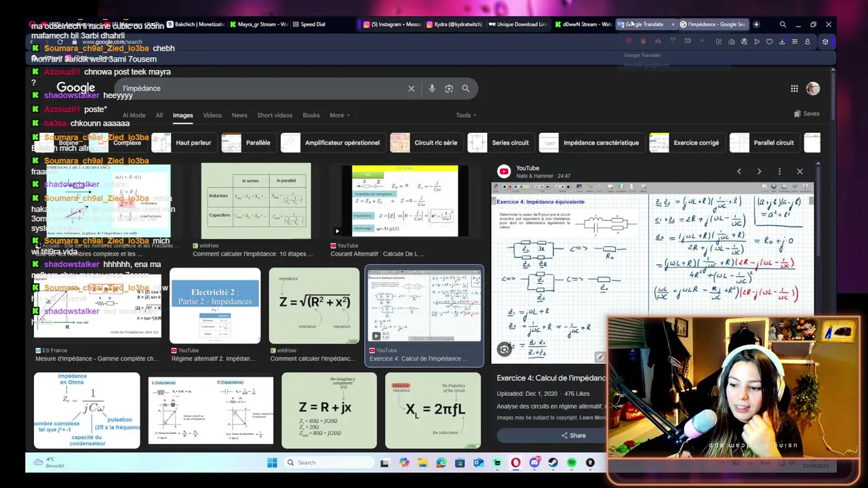The image size is (868, 488).
Task: Open Opera downloads icon
Action: click(782, 41)
